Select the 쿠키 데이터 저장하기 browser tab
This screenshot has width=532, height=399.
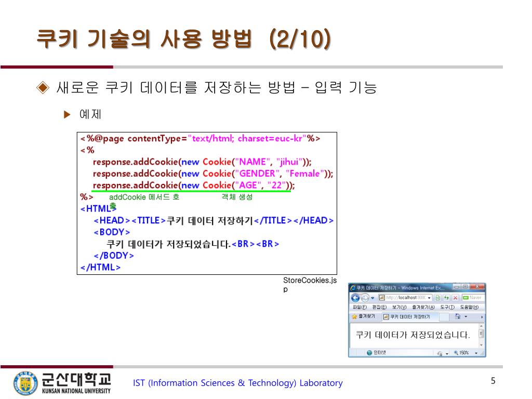[409, 316]
